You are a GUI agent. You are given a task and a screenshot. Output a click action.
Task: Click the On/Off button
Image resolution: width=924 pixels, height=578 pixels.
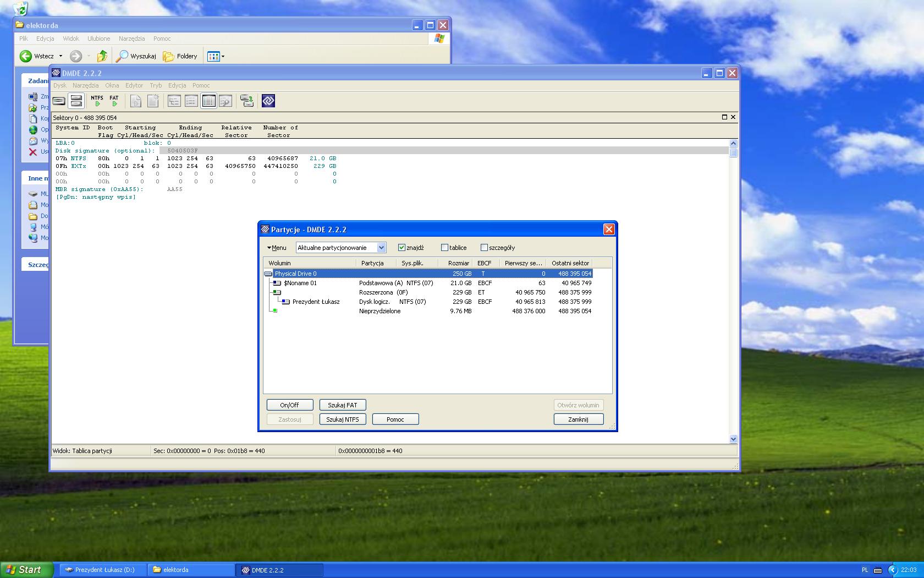(x=290, y=405)
